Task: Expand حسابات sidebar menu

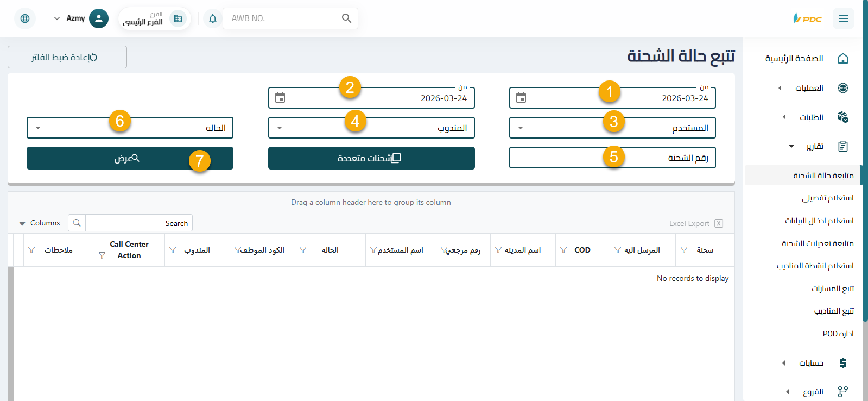Action: coord(783,363)
